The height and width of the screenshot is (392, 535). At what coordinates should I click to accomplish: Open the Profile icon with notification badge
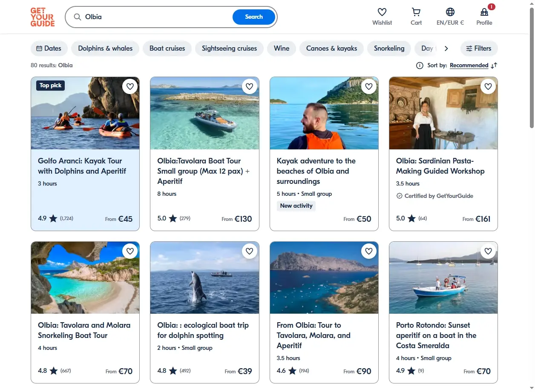(x=484, y=12)
